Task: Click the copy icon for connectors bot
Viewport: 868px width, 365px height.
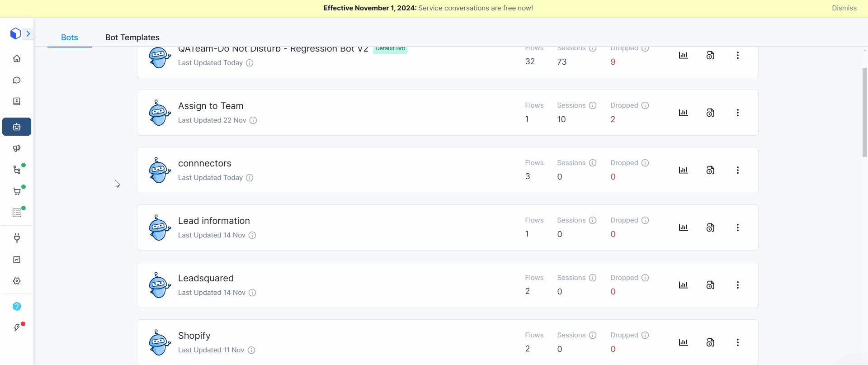Action: 710,170
